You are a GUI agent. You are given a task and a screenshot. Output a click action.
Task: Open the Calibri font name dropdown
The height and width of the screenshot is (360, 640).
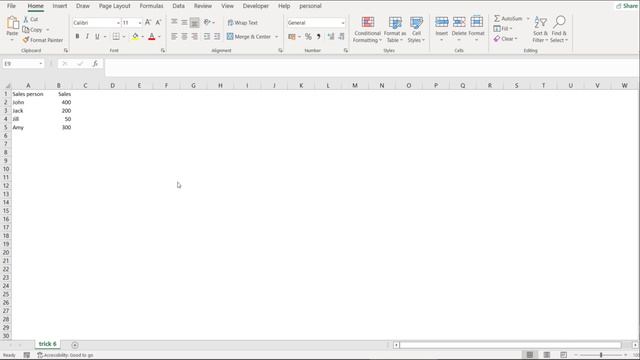pos(118,23)
